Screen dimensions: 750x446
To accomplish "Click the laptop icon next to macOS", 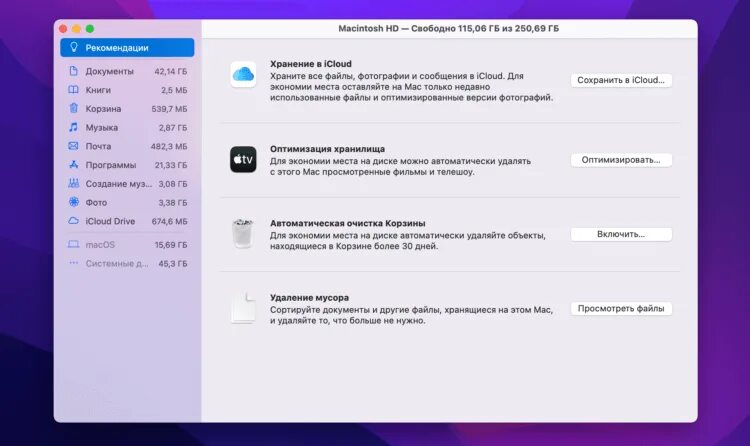I will (x=73, y=244).
